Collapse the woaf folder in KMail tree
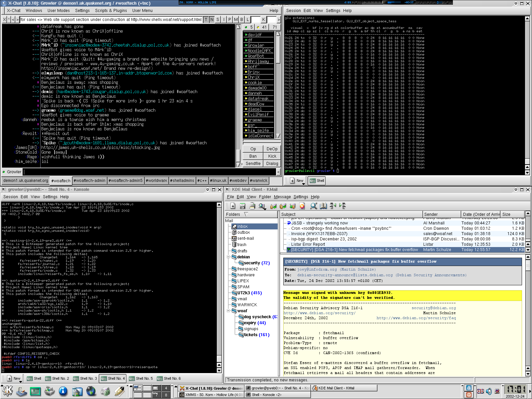This screenshot has height=399, width=532. tap(229, 311)
